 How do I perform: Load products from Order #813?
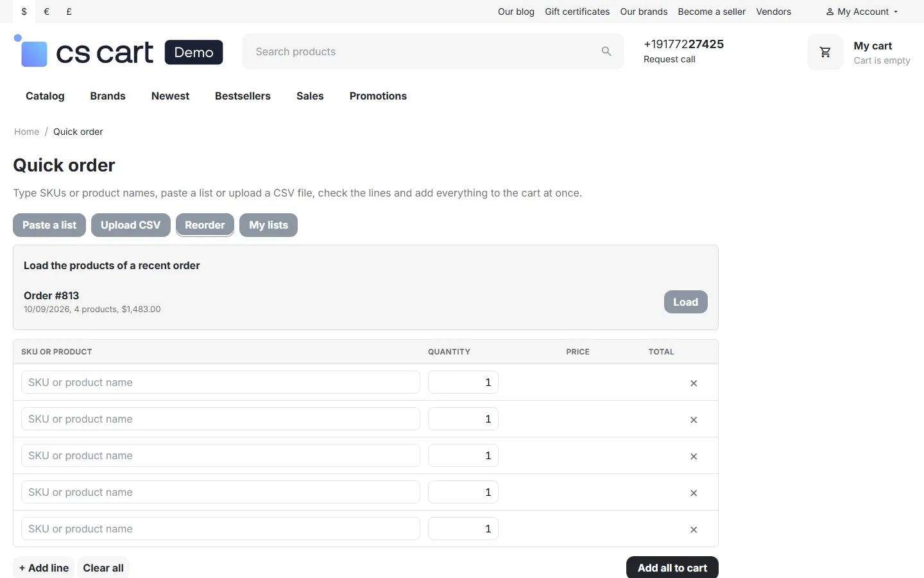coord(685,302)
